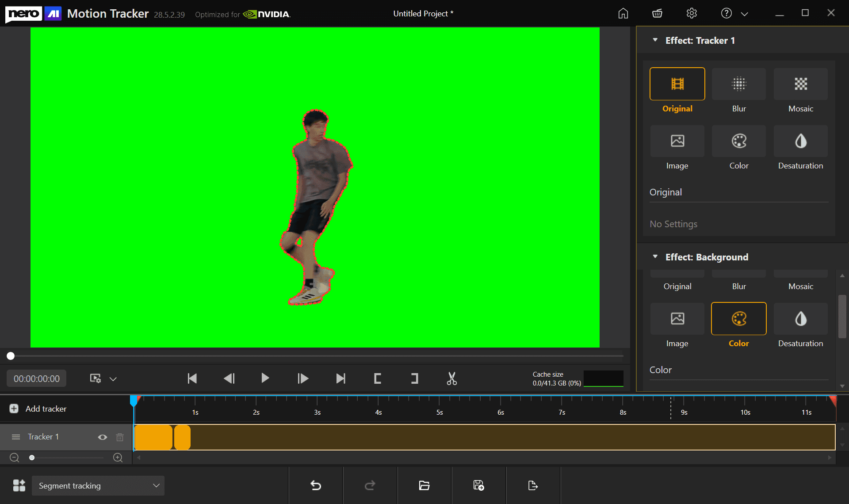Click the export project icon

(533, 485)
